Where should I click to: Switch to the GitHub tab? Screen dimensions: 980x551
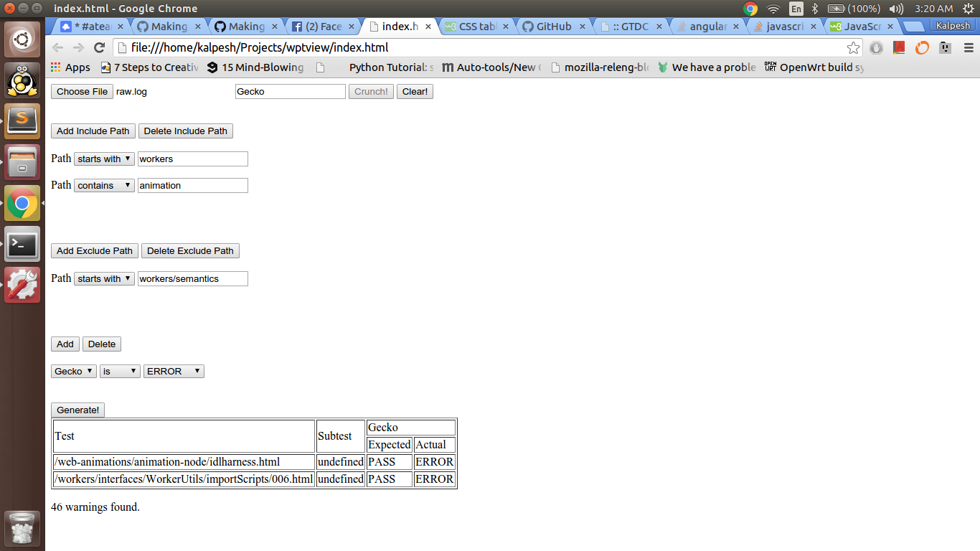554,27
